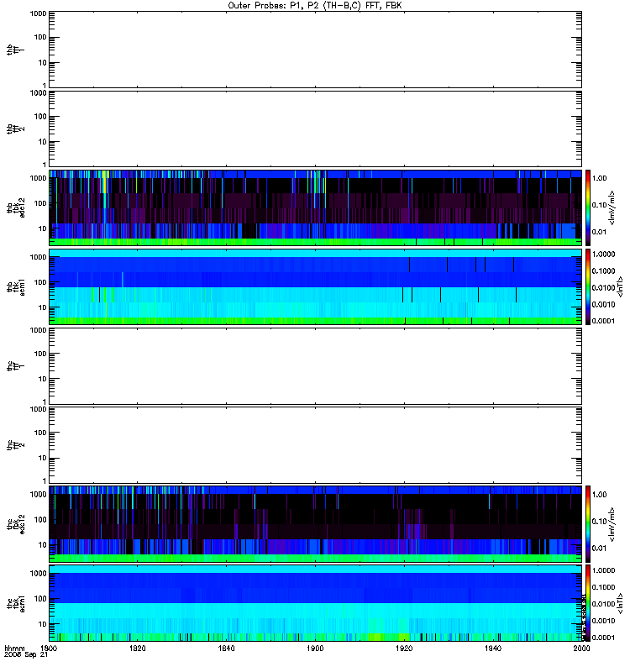The width and height of the screenshot is (630, 672).
Task: Click the '2008 Sep 21' date label
Action: tap(26, 654)
